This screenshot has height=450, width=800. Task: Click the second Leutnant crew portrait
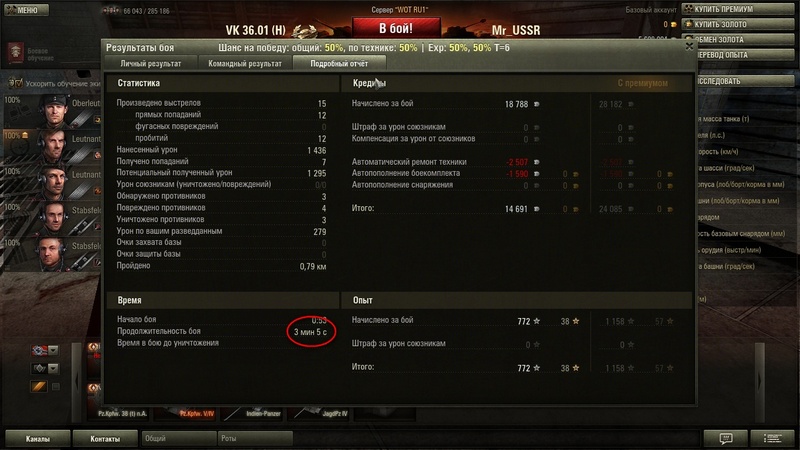coord(55,183)
